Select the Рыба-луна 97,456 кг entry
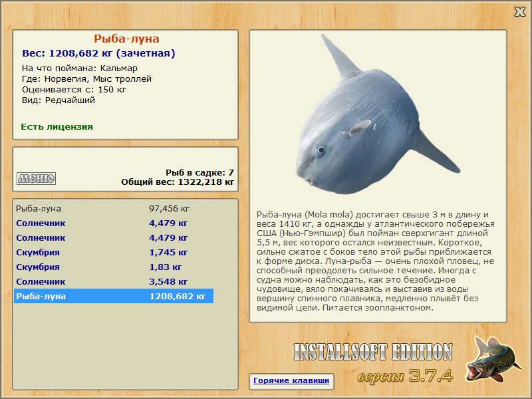 click(x=114, y=208)
